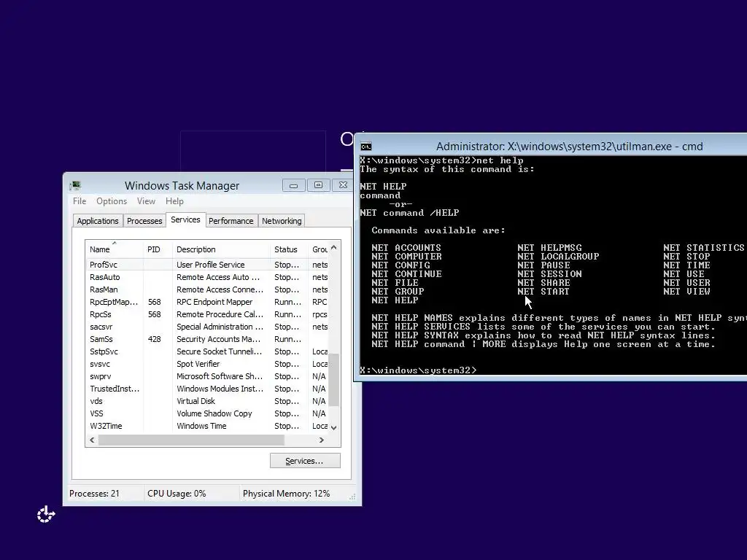Select the VSS service row
Image resolution: width=747 pixels, height=560 pixels.
[x=207, y=413]
